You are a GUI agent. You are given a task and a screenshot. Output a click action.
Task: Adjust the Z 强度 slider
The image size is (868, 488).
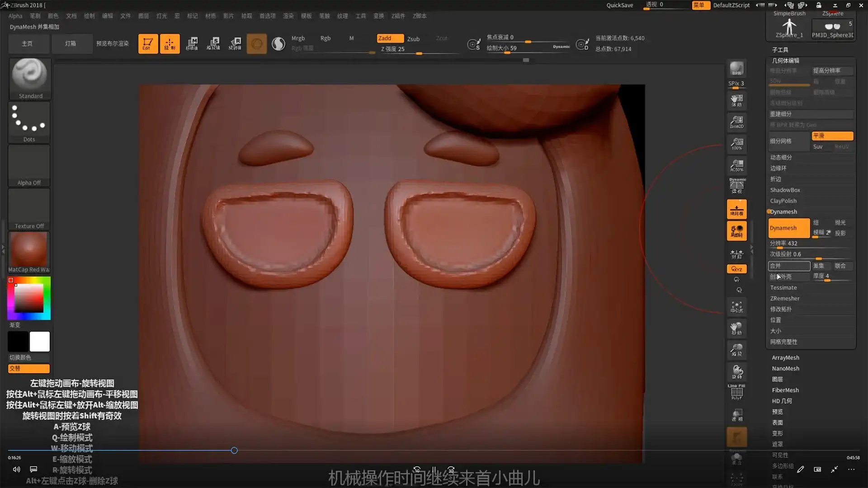[418, 53]
